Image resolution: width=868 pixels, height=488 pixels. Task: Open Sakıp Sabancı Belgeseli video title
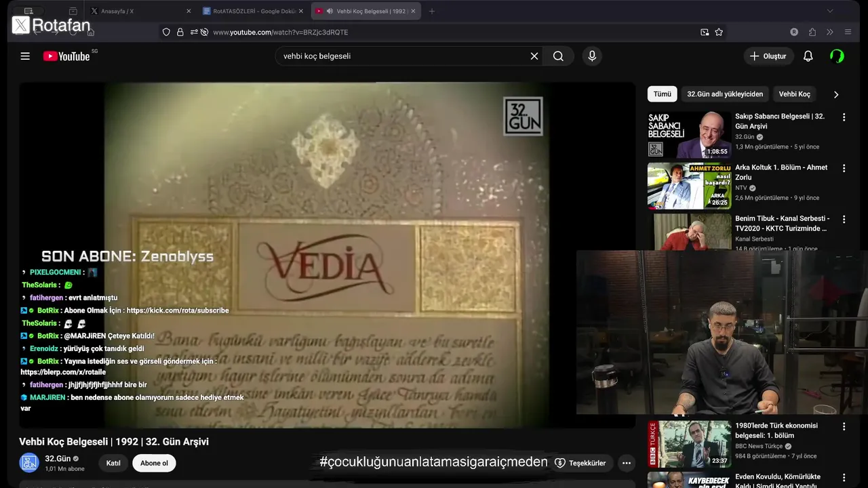tap(780, 121)
